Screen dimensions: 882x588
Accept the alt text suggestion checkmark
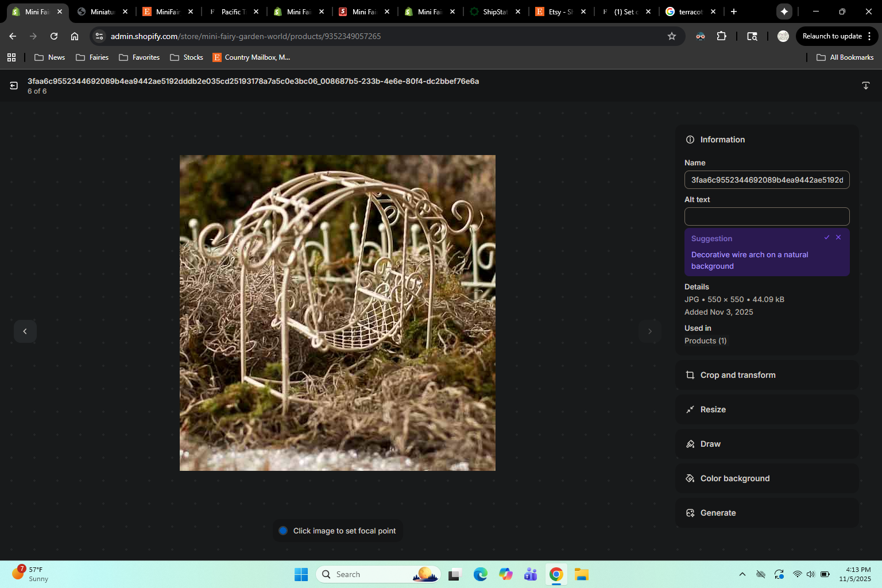827,237
